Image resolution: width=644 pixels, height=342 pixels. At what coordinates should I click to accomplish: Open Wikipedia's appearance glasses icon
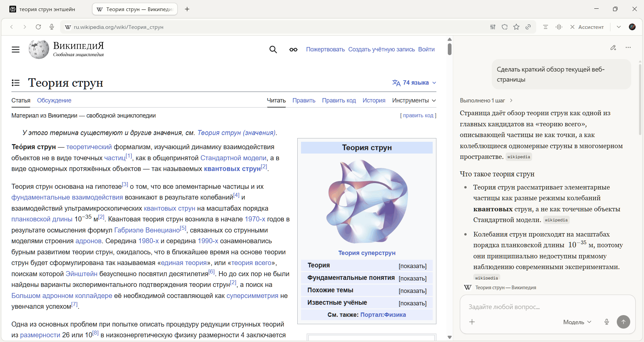click(x=293, y=50)
